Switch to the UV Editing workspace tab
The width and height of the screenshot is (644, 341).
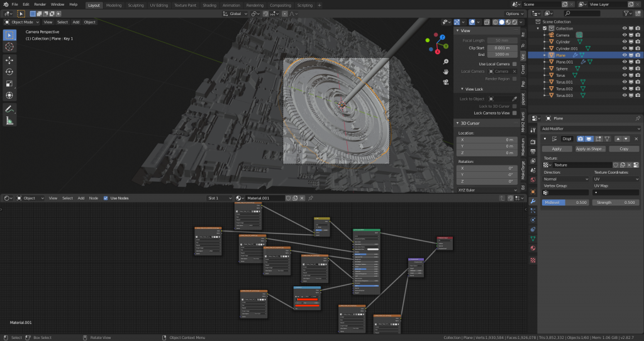click(158, 5)
